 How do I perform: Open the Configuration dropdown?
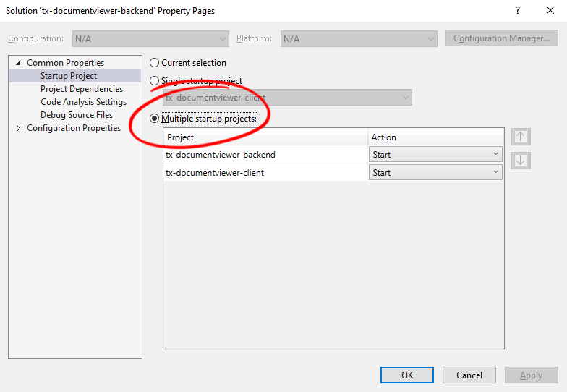tap(150, 39)
